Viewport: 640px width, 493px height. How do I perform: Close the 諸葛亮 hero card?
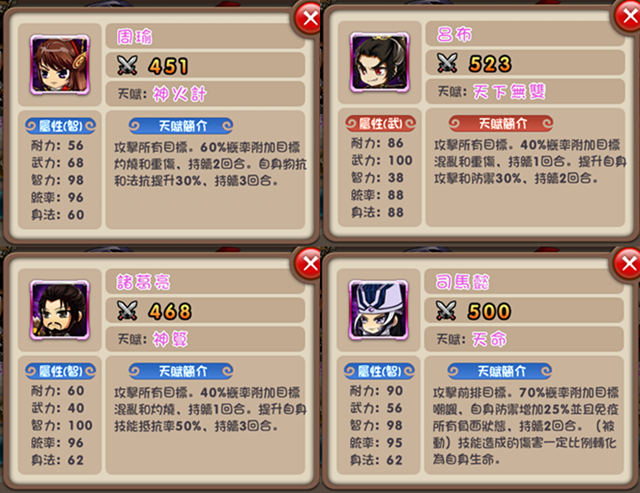tap(309, 264)
